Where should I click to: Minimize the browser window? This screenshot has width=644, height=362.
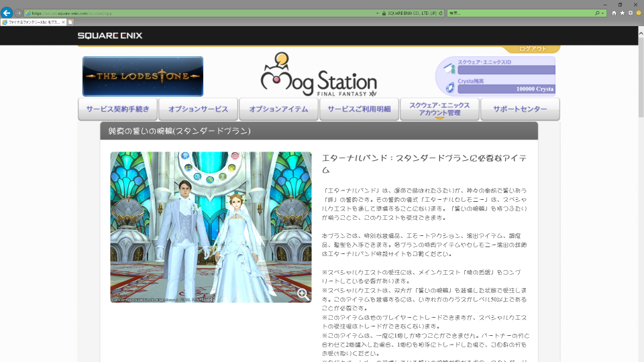pos(605,5)
